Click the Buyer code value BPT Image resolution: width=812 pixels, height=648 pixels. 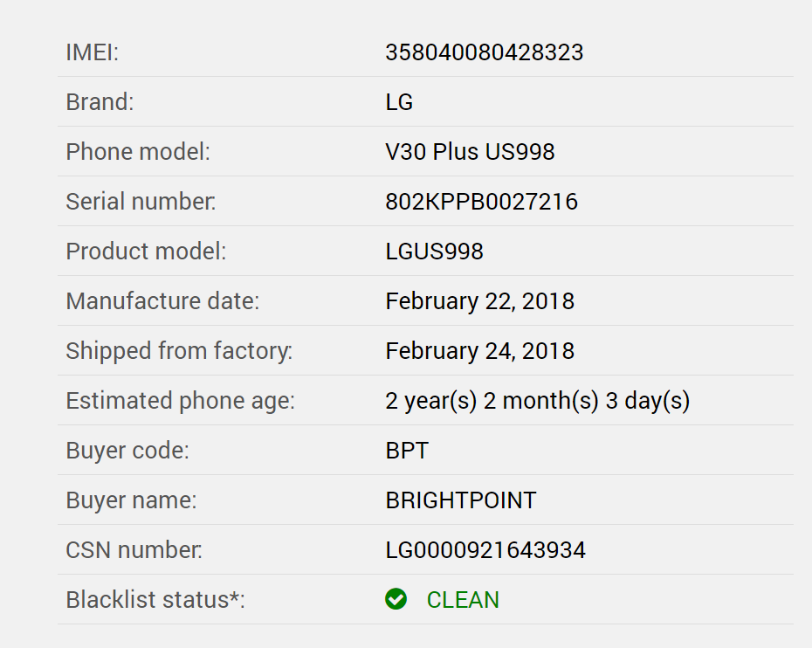(x=407, y=451)
